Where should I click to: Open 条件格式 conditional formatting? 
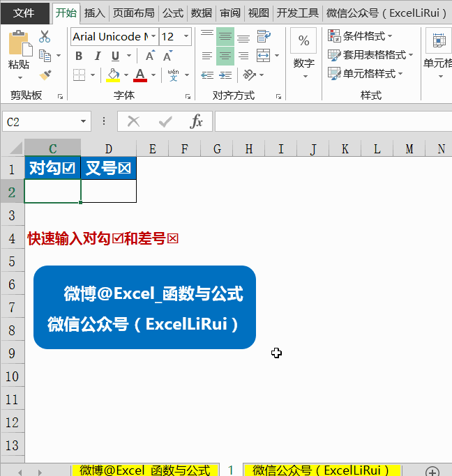(360, 36)
